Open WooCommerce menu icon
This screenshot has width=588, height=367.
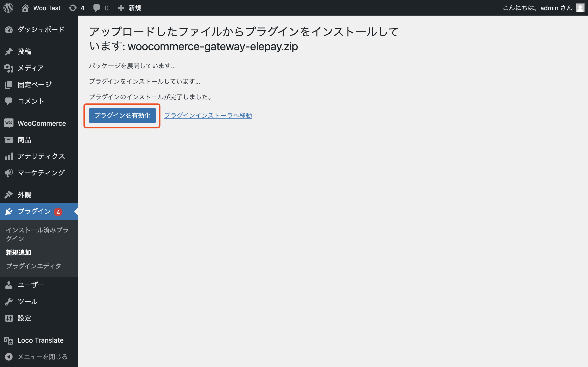tap(9, 123)
